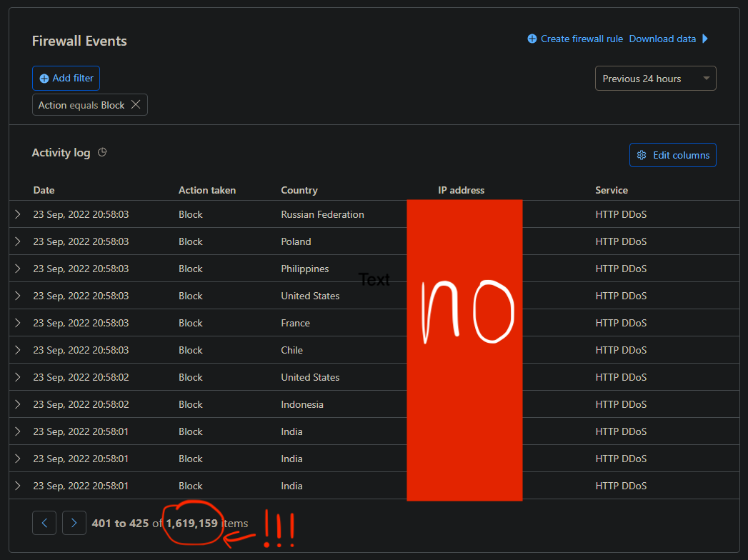The width and height of the screenshot is (748, 560).
Task: Expand the Poland event row
Action: [x=18, y=241]
